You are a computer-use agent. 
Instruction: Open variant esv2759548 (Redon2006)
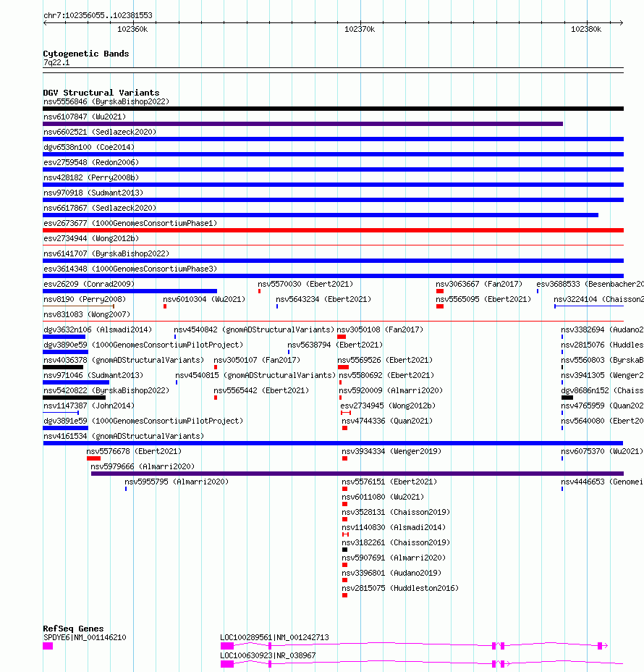[x=91, y=162]
